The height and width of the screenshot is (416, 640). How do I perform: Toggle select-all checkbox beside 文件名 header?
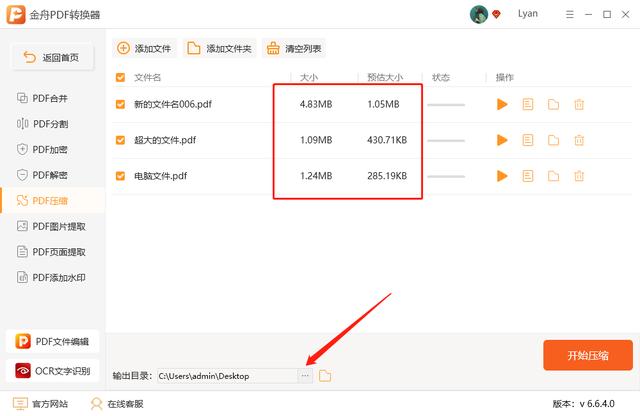(x=120, y=77)
